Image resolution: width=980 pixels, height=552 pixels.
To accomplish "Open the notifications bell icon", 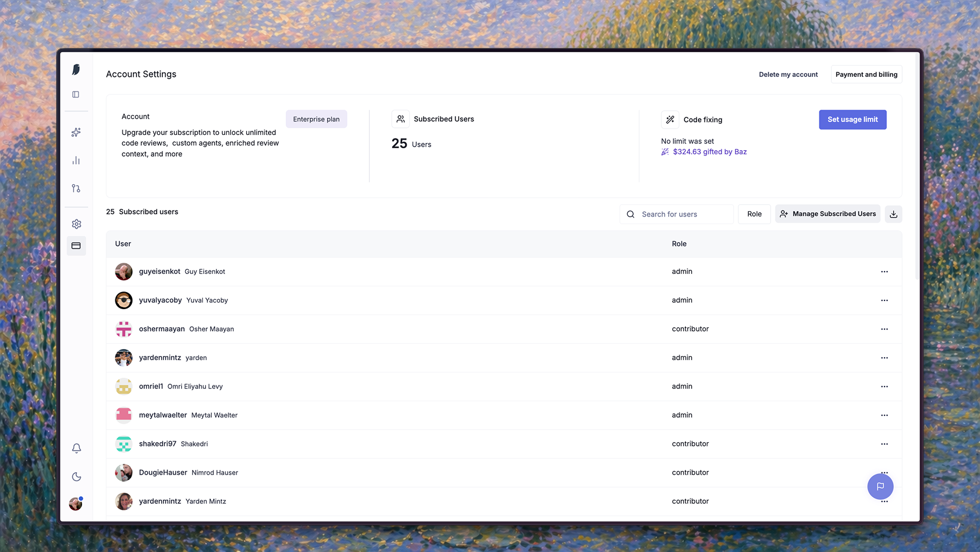I will pyautogui.click(x=76, y=448).
